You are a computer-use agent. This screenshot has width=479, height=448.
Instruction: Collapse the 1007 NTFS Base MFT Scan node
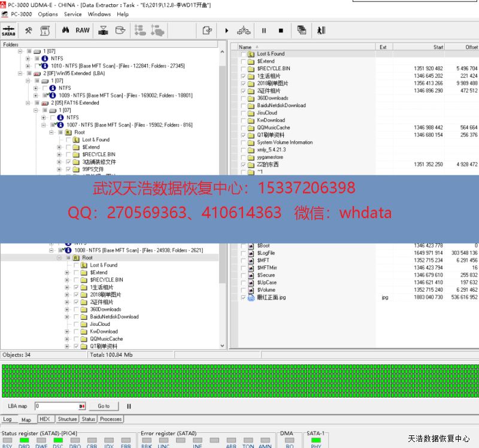[44, 125]
